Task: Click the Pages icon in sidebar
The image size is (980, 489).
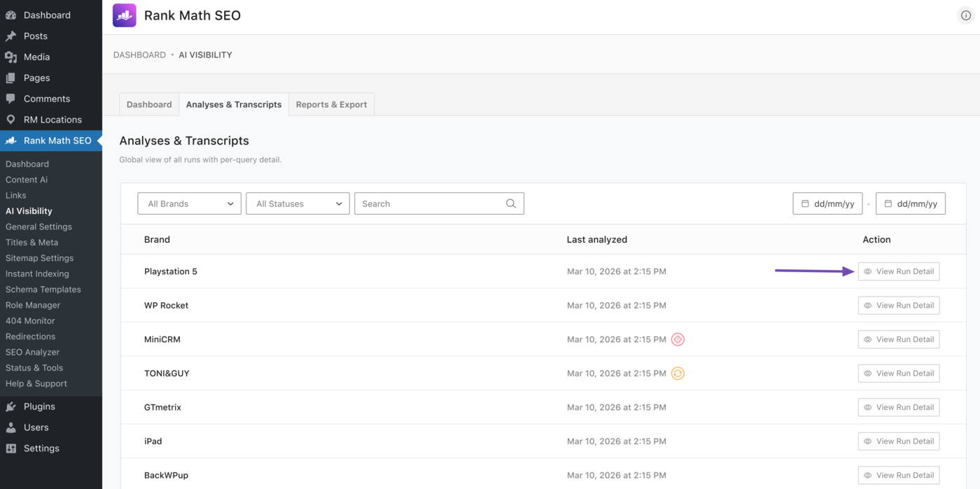Action: (x=11, y=78)
